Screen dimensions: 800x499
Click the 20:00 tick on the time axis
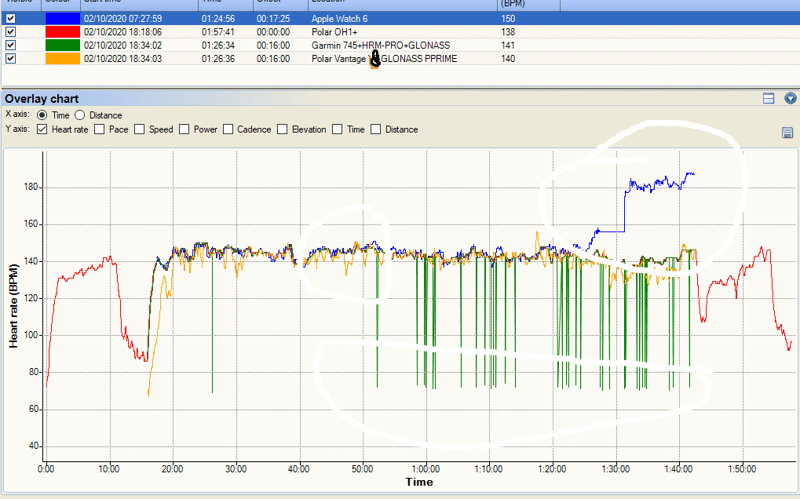coord(172,469)
